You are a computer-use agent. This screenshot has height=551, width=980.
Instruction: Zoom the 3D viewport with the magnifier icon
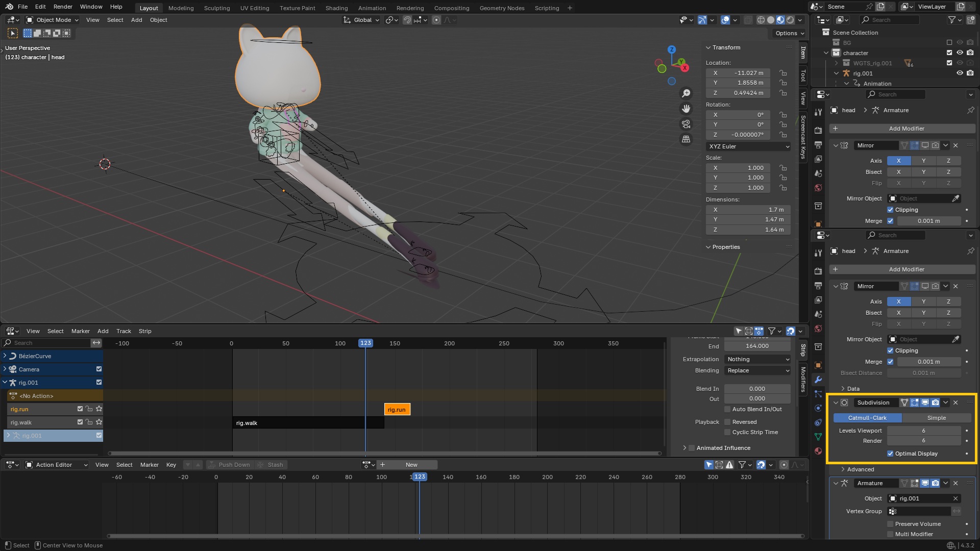point(686,93)
